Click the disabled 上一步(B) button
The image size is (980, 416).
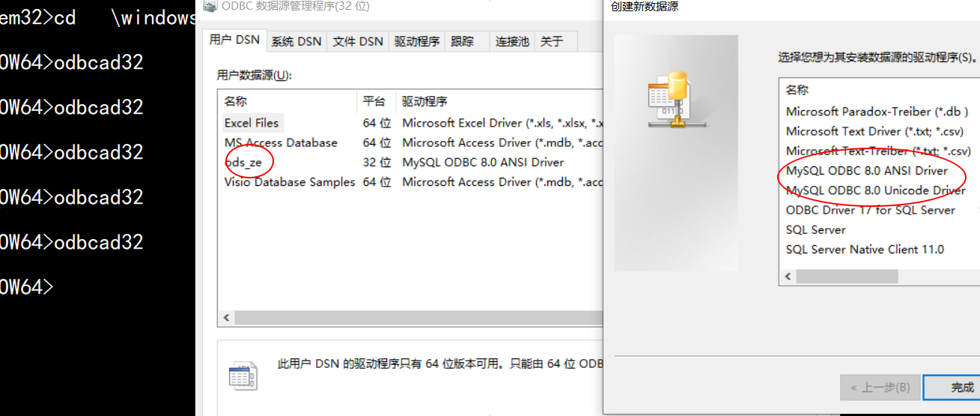point(880,388)
